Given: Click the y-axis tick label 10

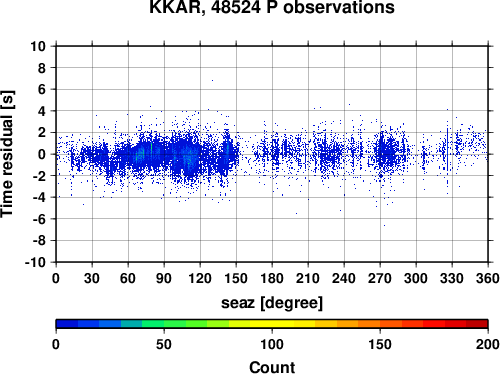Looking at the screenshot, I should pos(38,46).
